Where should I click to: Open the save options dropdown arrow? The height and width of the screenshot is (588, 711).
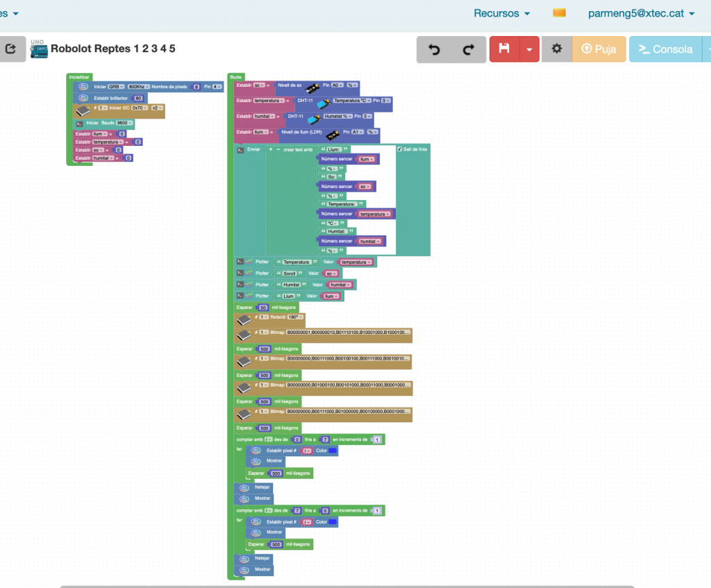529,49
